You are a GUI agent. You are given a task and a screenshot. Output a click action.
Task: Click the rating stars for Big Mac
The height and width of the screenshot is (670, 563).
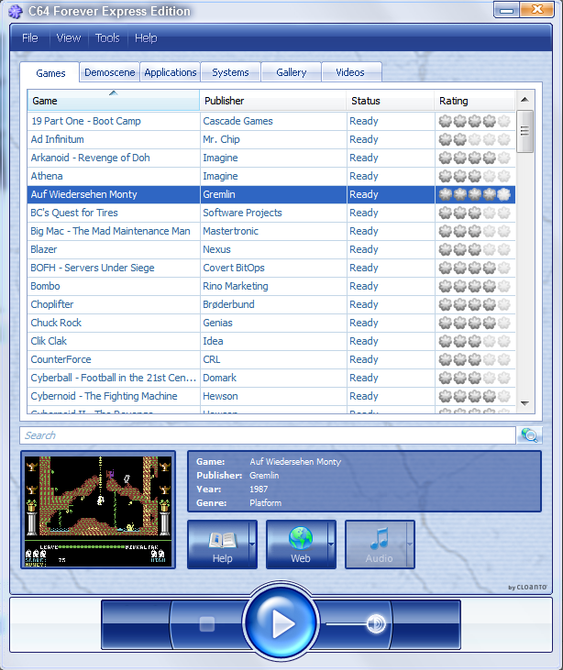tap(475, 231)
